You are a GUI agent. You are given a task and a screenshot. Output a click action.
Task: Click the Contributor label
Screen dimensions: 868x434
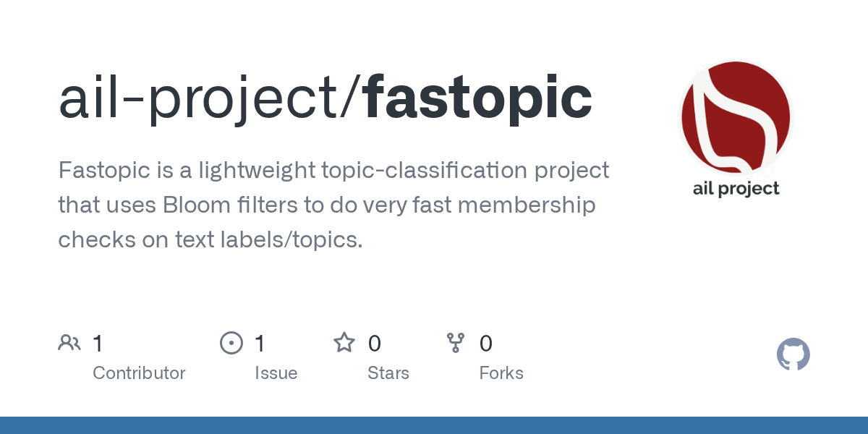point(139,373)
